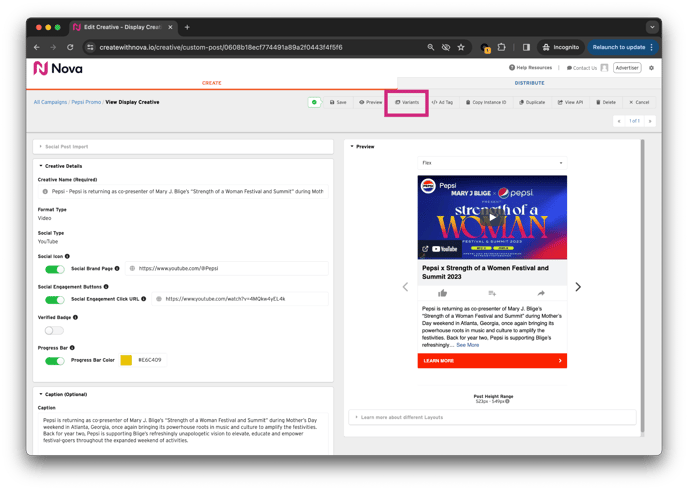Switch to the CREATE tab

(x=211, y=83)
